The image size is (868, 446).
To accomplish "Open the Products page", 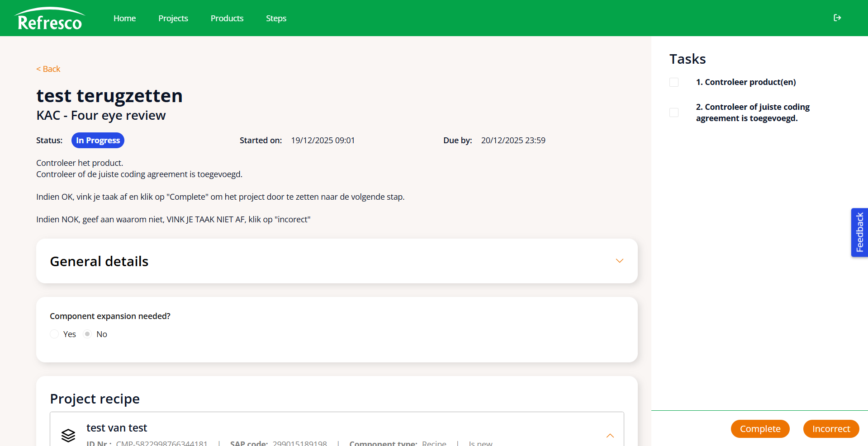I will click(227, 18).
